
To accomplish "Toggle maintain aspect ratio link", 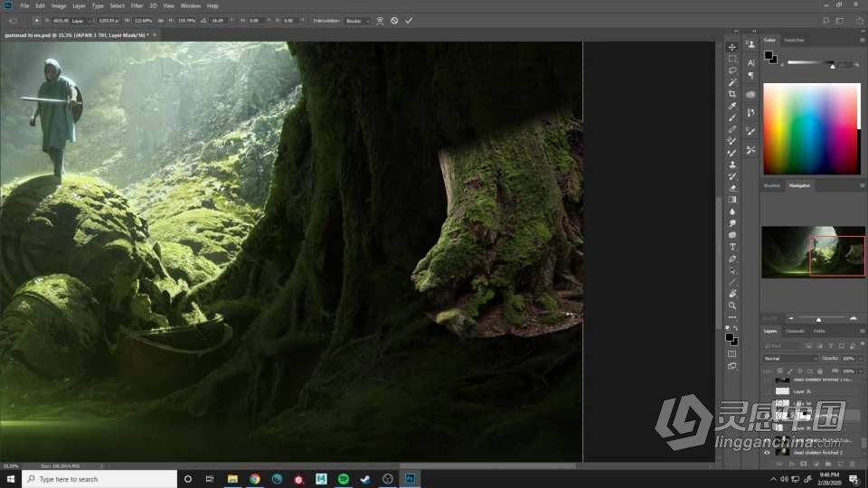I will click(161, 21).
